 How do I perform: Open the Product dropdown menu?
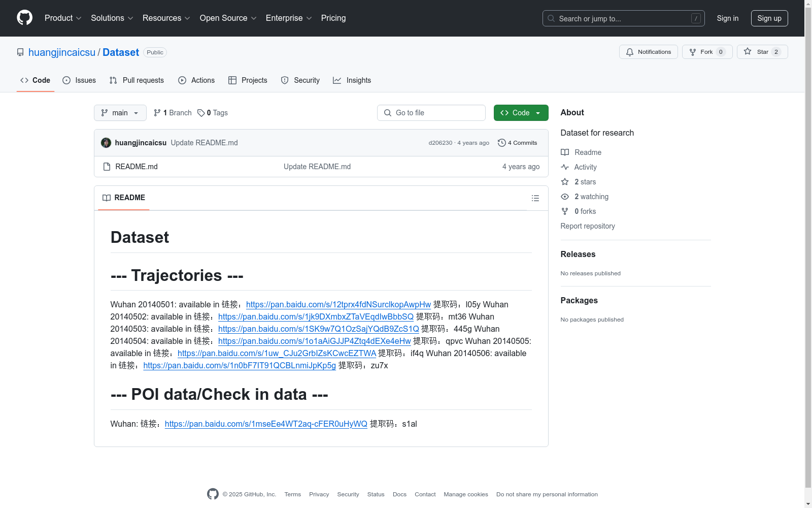[x=63, y=18]
